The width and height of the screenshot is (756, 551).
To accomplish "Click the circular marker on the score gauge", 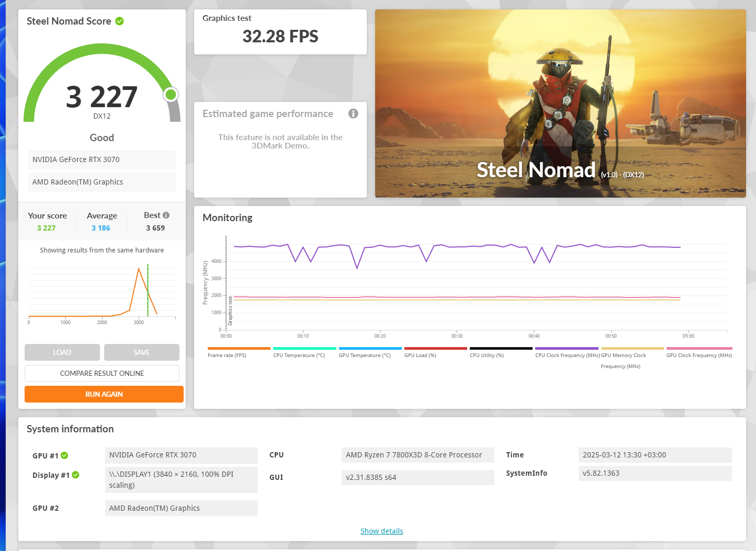I will (171, 95).
